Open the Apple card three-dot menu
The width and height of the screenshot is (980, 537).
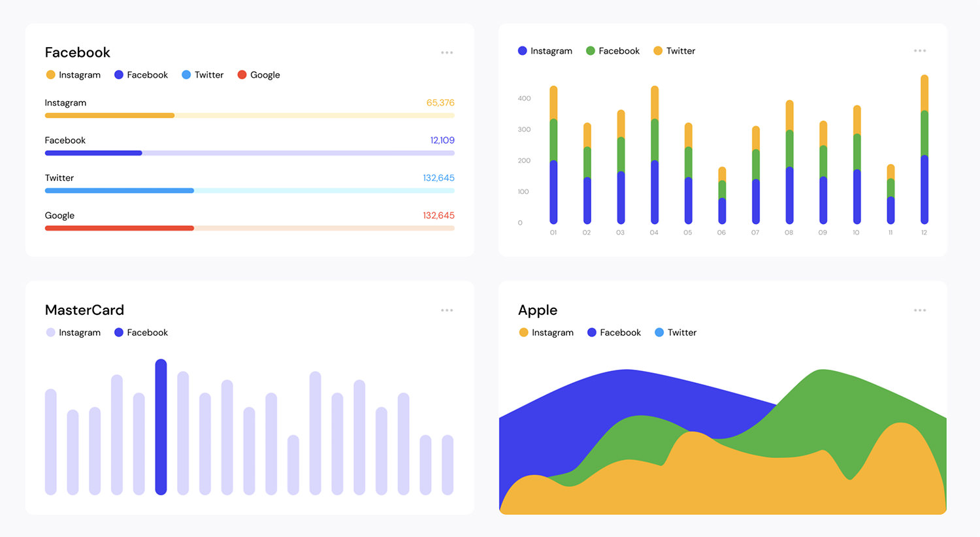coord(920,310)
